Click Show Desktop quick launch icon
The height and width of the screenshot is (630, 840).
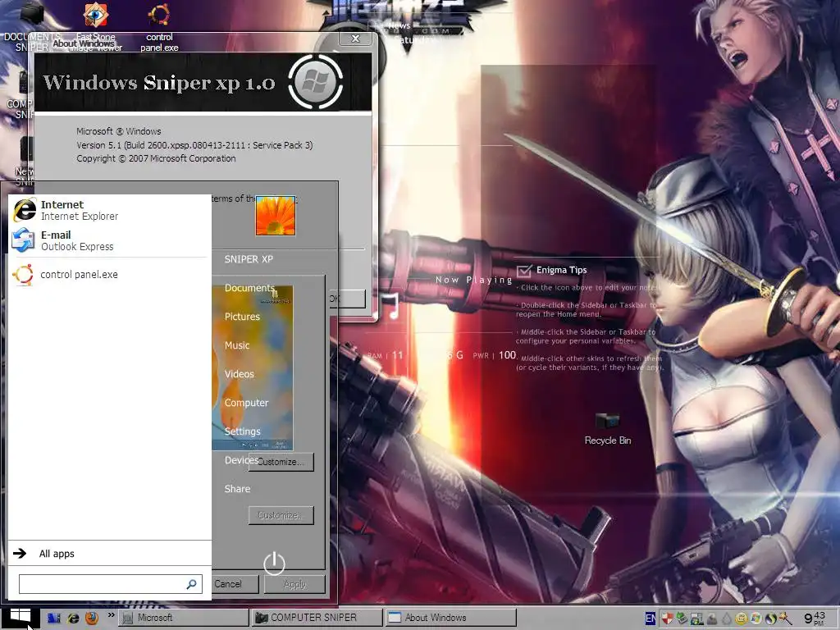point(53,618)
